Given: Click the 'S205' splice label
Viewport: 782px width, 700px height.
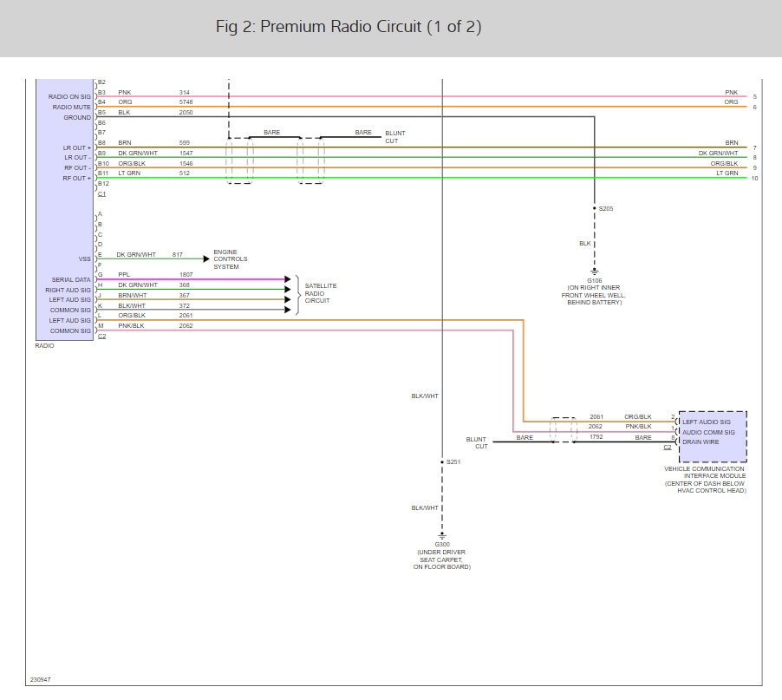Looking at the screenshot, I should [606, 208].
